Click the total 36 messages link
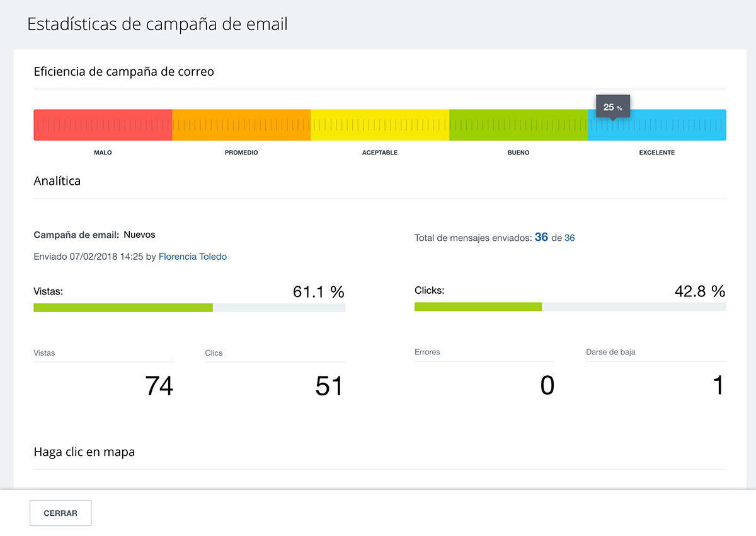 (x=570, y=238)
